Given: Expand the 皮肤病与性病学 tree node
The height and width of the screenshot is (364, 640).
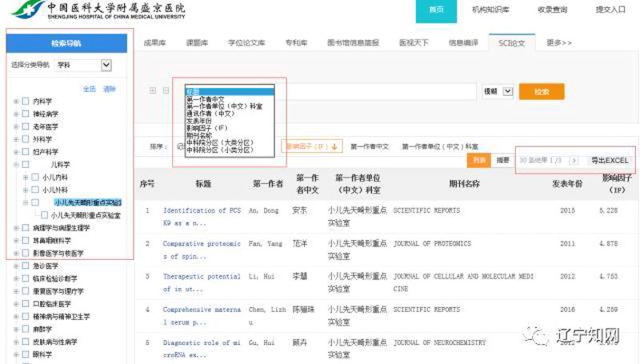Looking at the screenshot, I should pyautogui.click(x=16, y=342).
